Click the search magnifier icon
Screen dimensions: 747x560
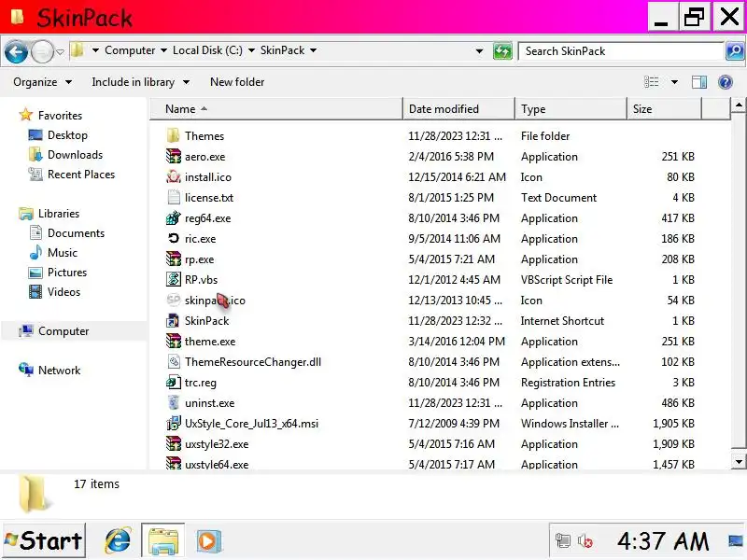(735, 51)
